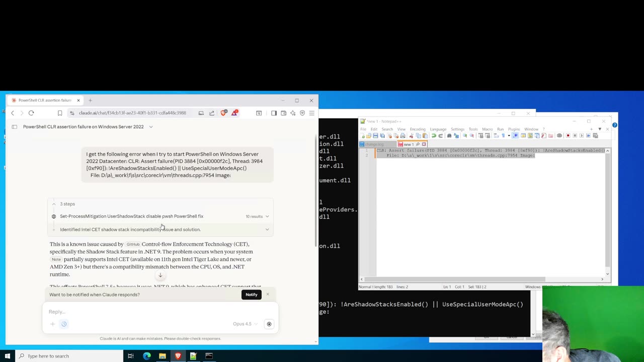
Task: Click Windows taskbar search box
Action: pos(70,356)
